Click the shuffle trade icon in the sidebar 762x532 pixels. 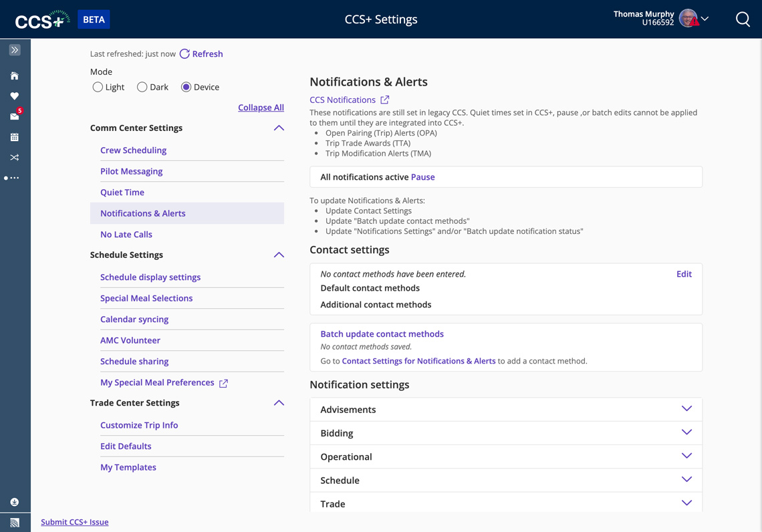pyautogui.click(x=14, y=157)
